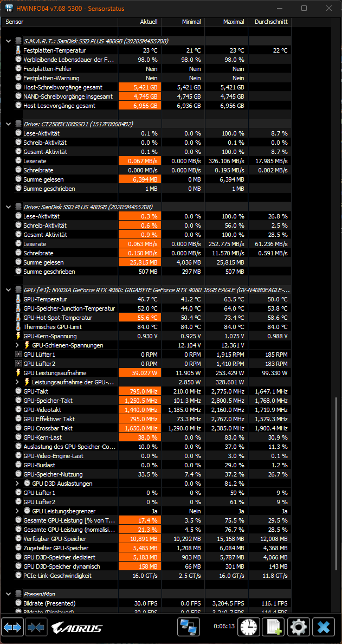Click the collapse-view arrows icon in bottom toolbar

point(37,627)
